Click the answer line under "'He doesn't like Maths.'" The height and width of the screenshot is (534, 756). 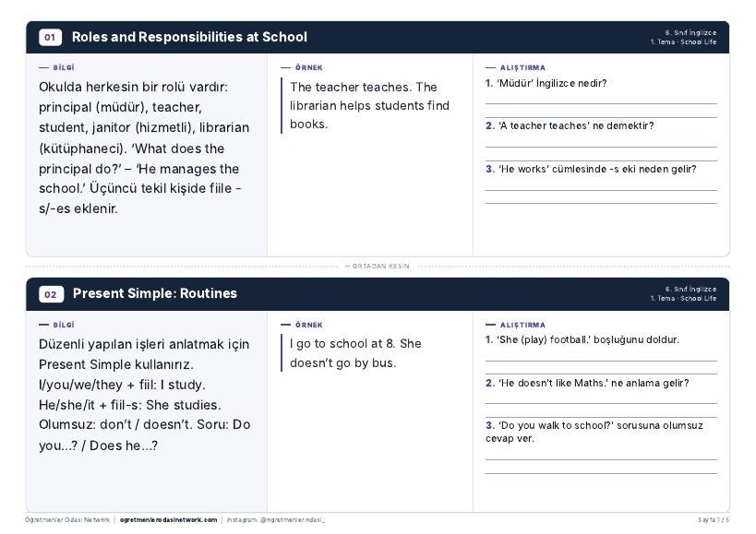tap(601, 404)
